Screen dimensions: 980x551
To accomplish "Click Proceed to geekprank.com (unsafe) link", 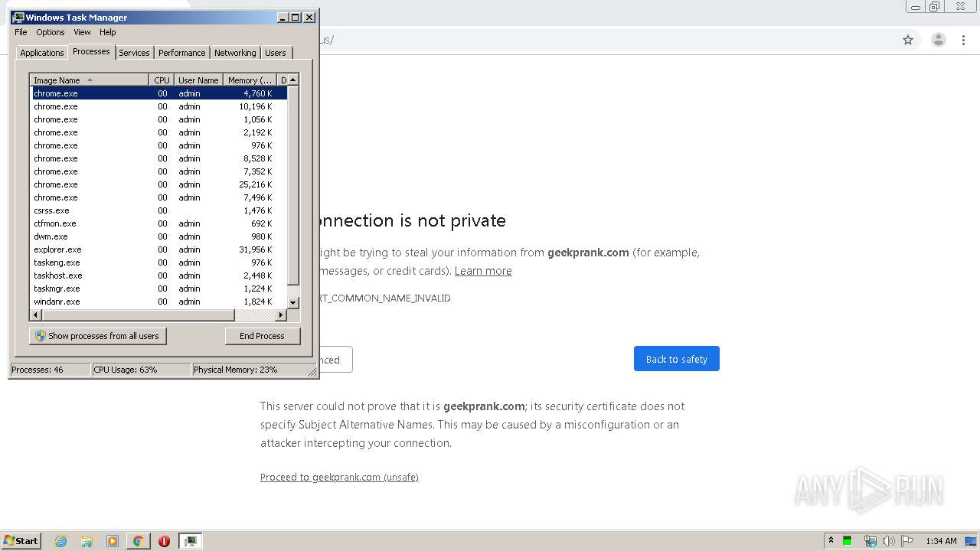I will pos(339,477).
